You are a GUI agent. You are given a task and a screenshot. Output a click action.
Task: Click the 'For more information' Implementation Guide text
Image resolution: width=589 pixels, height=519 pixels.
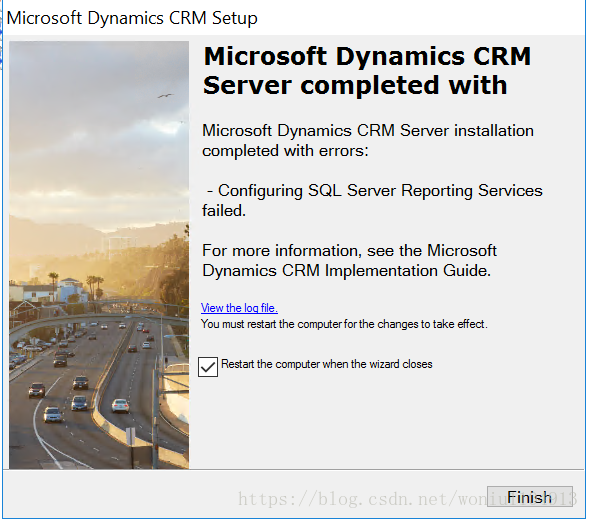(349, 261)
